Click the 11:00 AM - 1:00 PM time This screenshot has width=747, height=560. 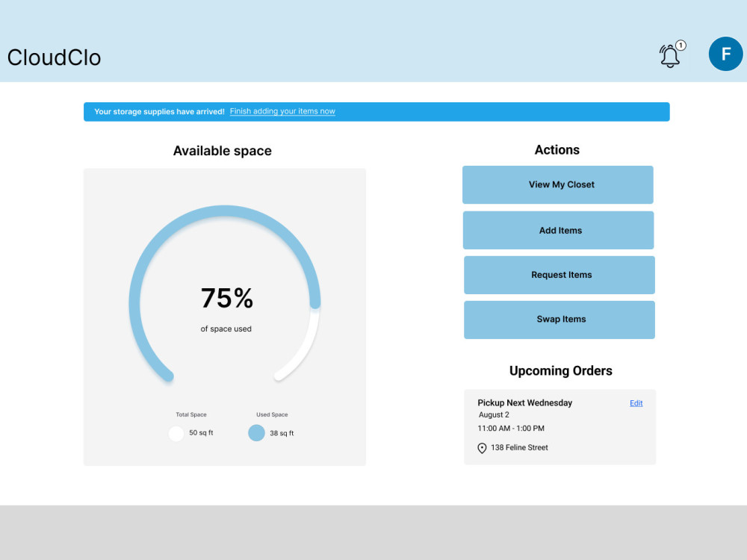coord(511,429)
